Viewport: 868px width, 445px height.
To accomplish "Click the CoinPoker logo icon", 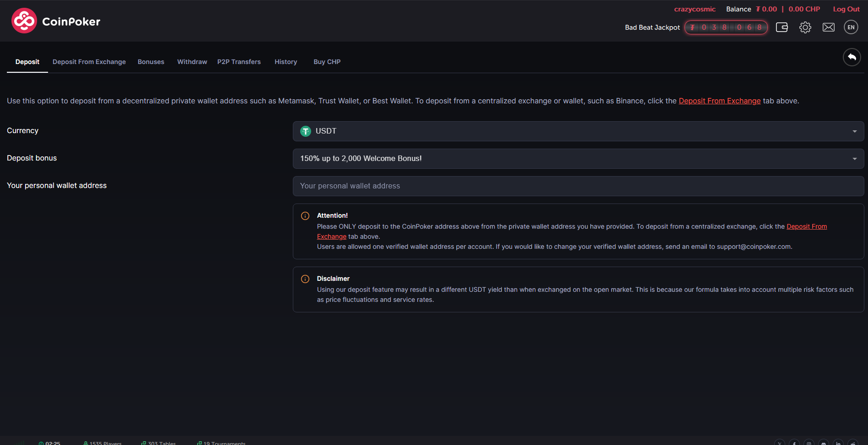I will click(x=24, y=21).
